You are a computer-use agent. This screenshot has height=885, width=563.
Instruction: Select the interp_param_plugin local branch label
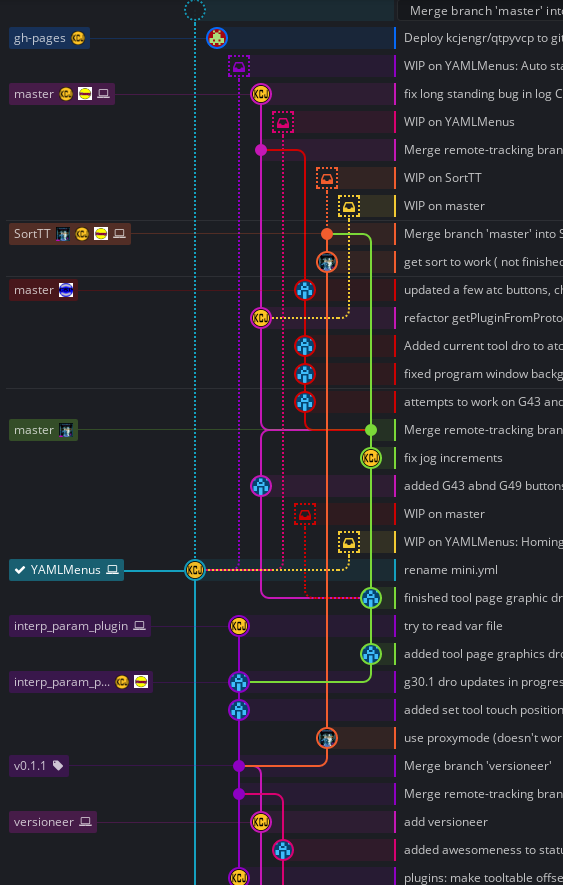coord(80,626)
